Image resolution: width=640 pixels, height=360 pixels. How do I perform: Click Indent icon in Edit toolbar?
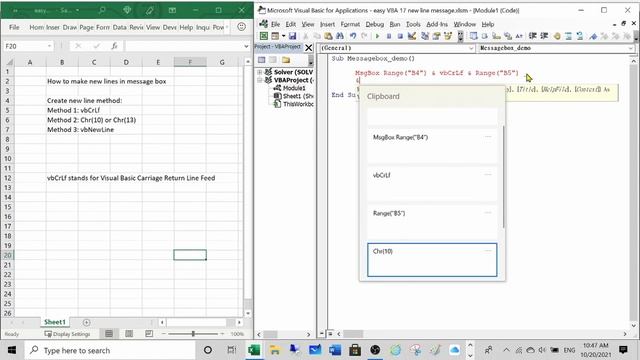pyautogui.click(x=533, y=36)
